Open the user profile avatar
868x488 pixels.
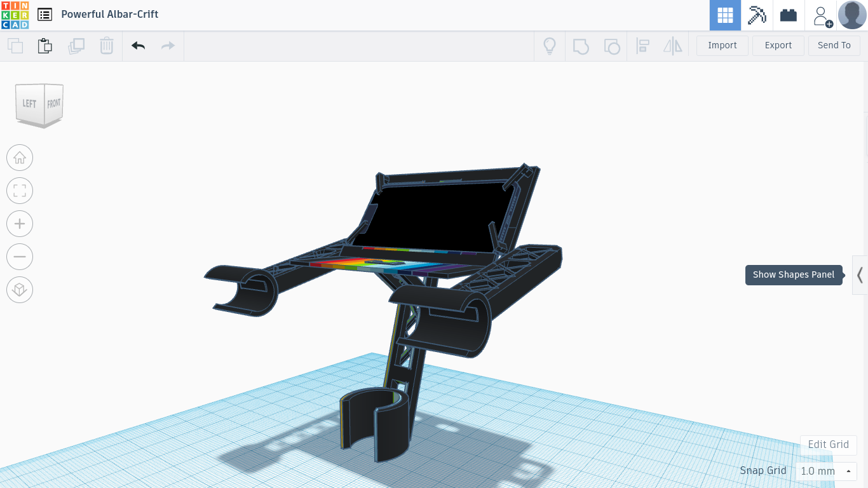click(x=852, y=15)
